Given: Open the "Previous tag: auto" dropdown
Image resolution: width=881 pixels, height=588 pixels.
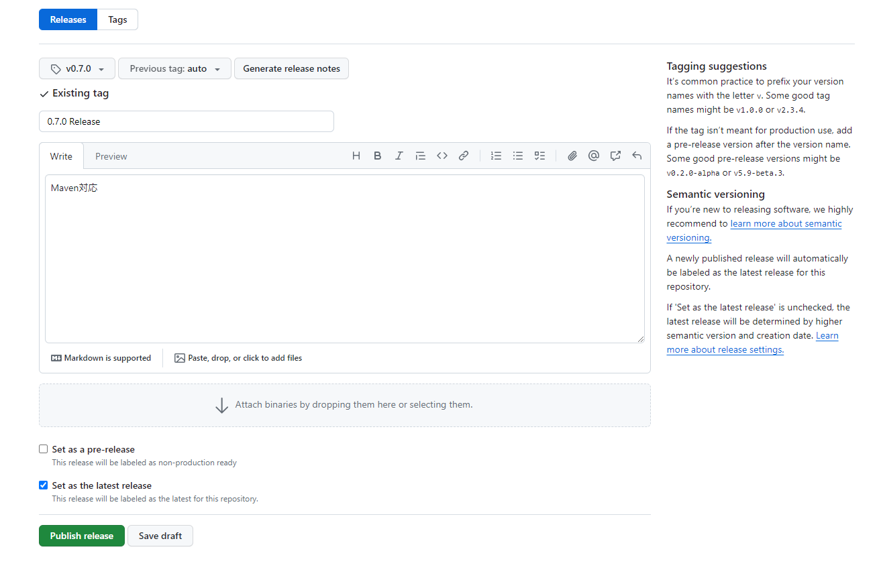Looking at the screenshot, I should (174, 68).
